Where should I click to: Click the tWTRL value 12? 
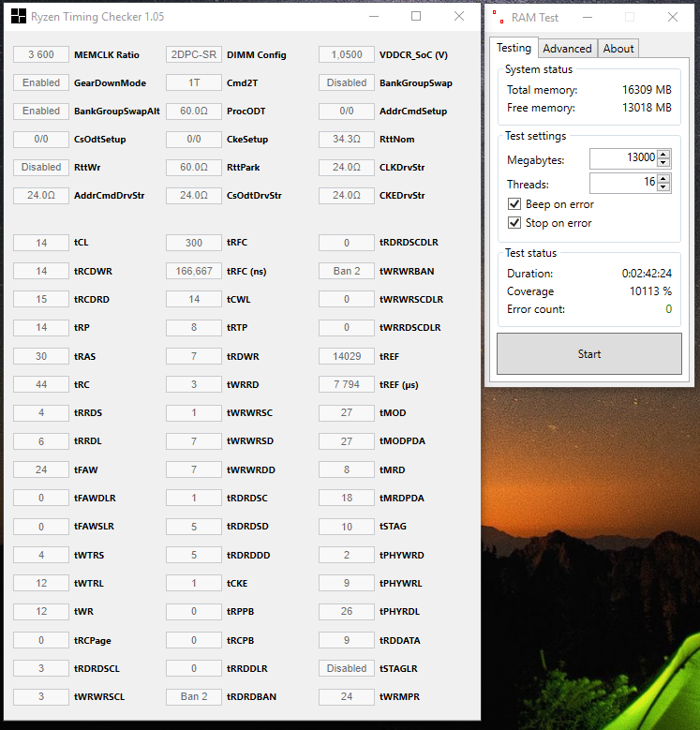tap(41, 583)
